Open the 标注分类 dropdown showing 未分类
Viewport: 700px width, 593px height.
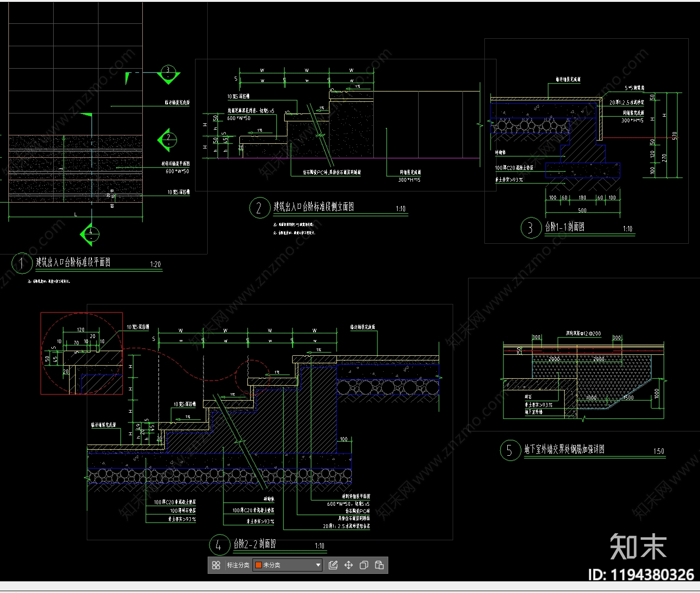287,565
